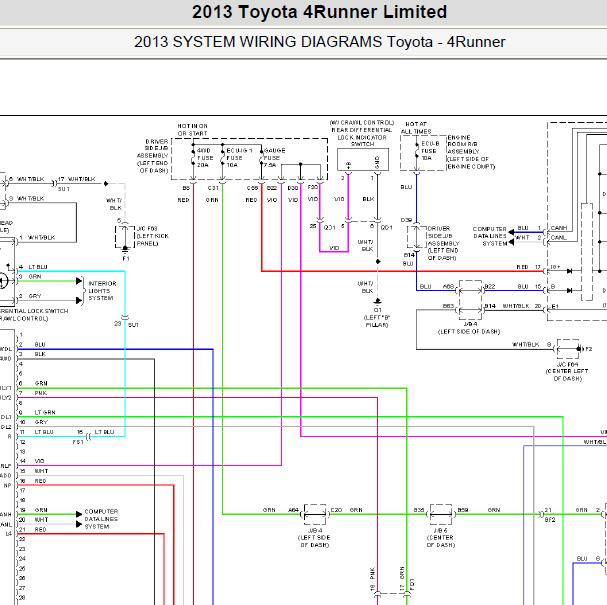
Task: Click the F1 ground symbol below J/C F63
Action: click(x=125, y=249)
